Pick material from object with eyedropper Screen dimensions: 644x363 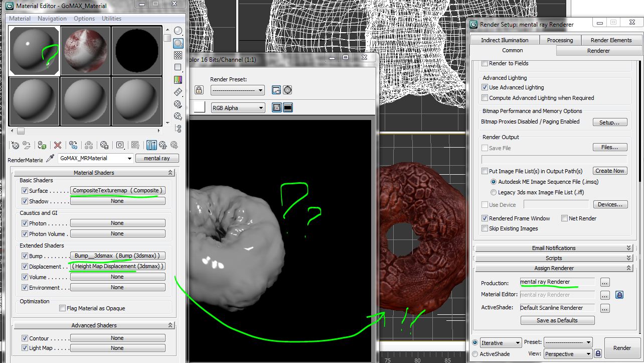tap(50, 158)
